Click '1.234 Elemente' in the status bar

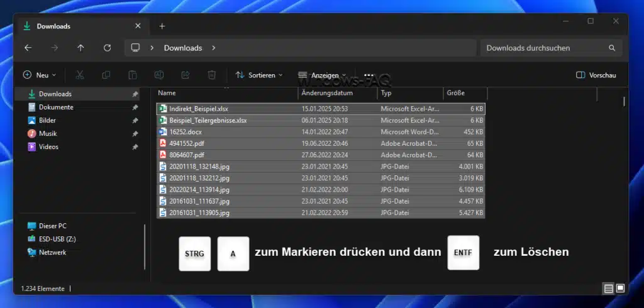pos(43,289)
